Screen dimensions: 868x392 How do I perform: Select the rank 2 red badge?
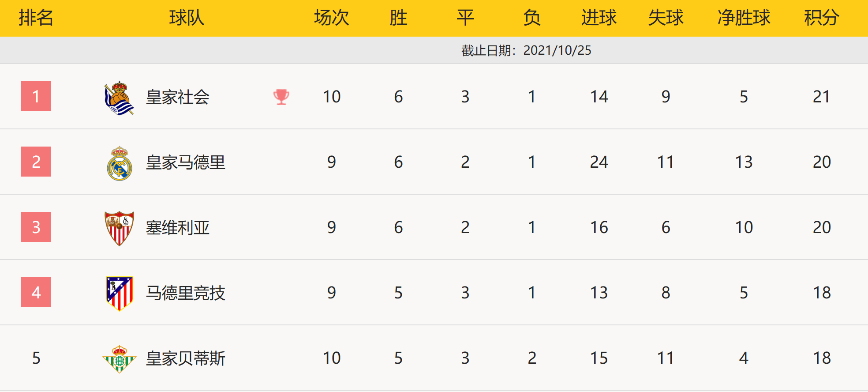tap(36, 162)
